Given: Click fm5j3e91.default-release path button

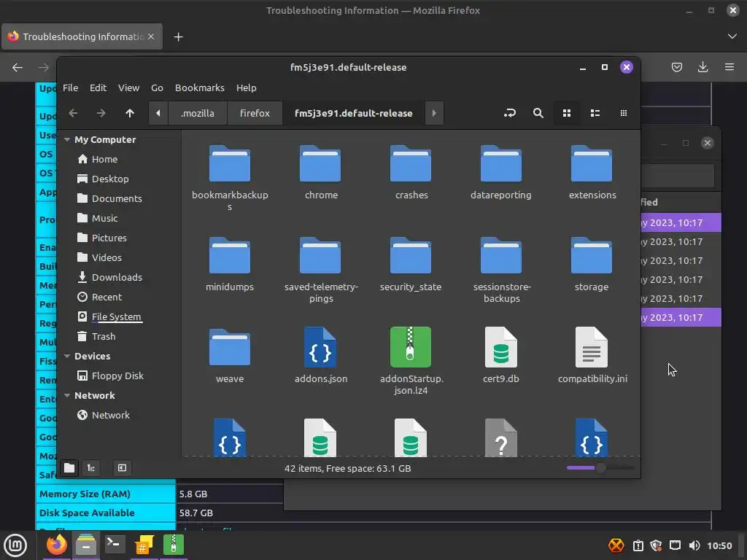Looking at the screenshot, I should 354,113.
